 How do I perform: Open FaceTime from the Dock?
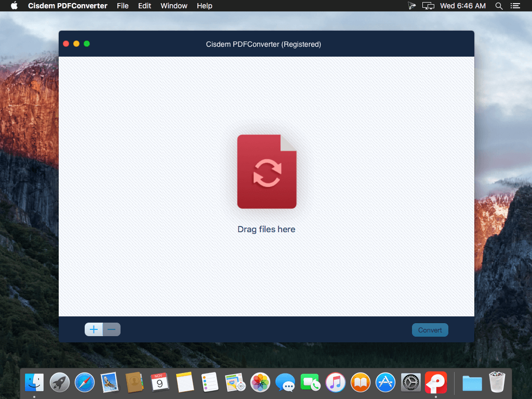pyautogui.click(x=310, y=382)
